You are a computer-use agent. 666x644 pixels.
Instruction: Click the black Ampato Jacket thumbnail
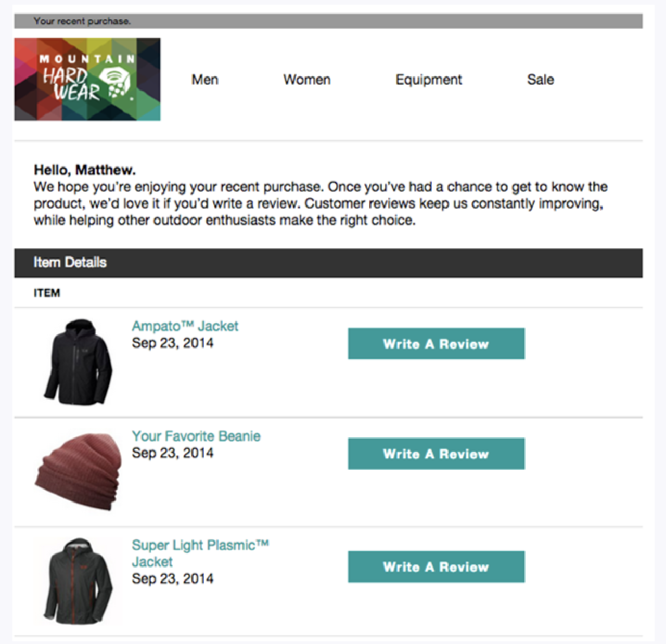78,362
